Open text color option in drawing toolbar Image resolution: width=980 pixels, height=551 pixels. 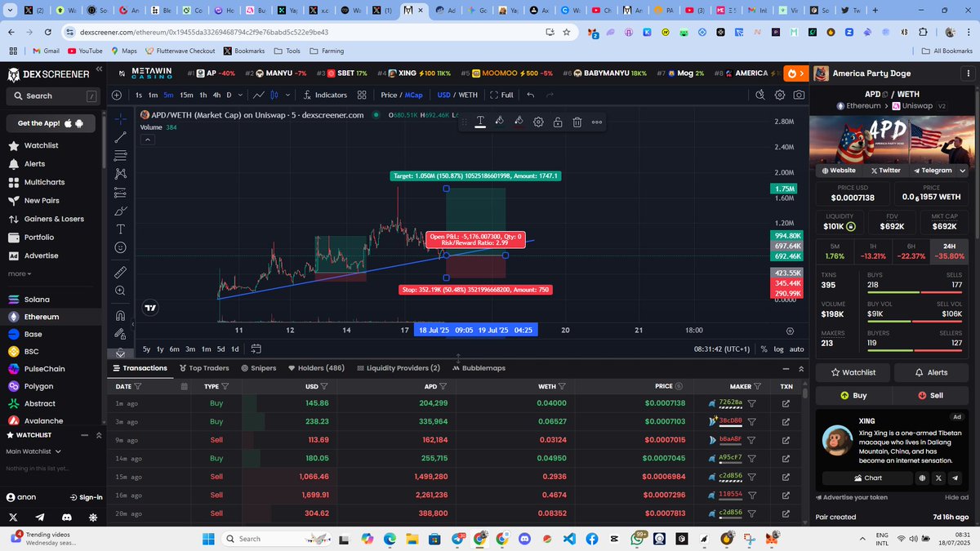(x=480, y=122)
